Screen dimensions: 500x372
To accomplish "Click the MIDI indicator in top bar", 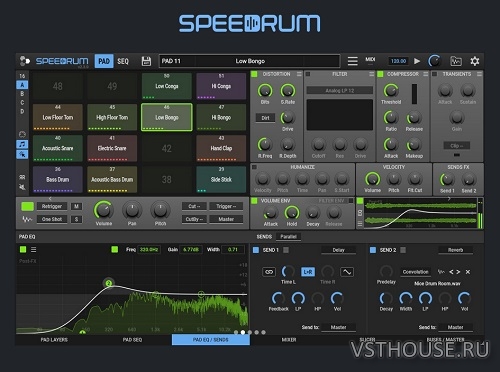I will (370, 59).
